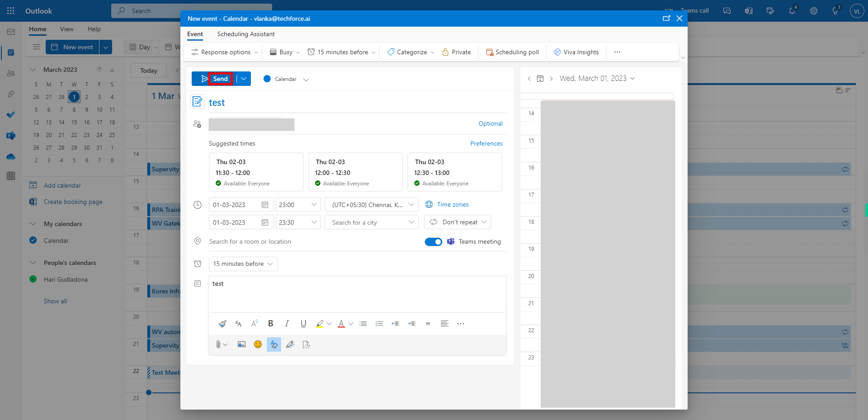
Task: Open Scheduling poll
Action: coord(512,52)
